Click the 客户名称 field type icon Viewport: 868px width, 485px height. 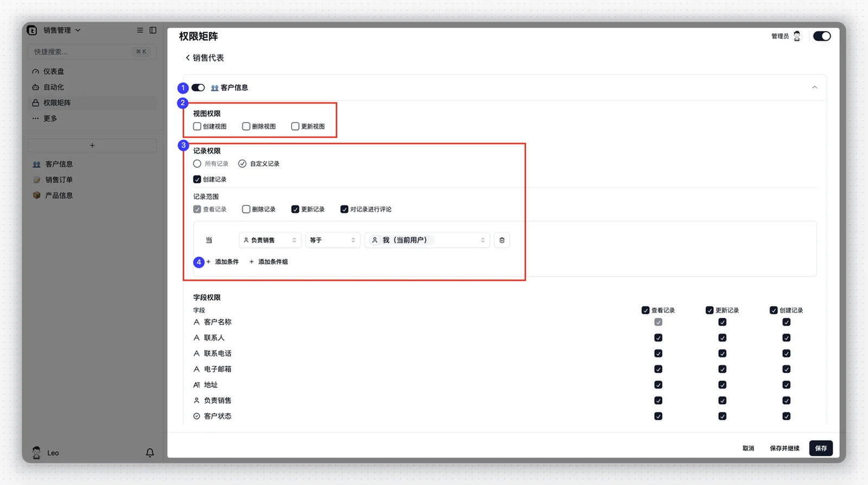coord(197,322)
